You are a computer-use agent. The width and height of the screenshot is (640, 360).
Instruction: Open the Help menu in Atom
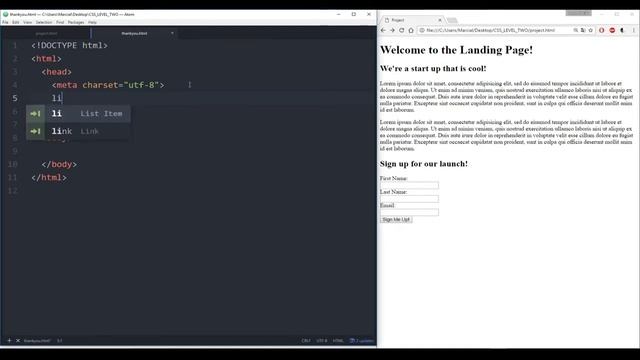coord(92,22)
